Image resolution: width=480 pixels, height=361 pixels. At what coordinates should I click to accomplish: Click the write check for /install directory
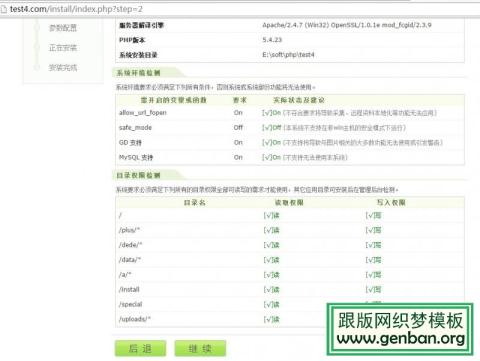(373, 290)
